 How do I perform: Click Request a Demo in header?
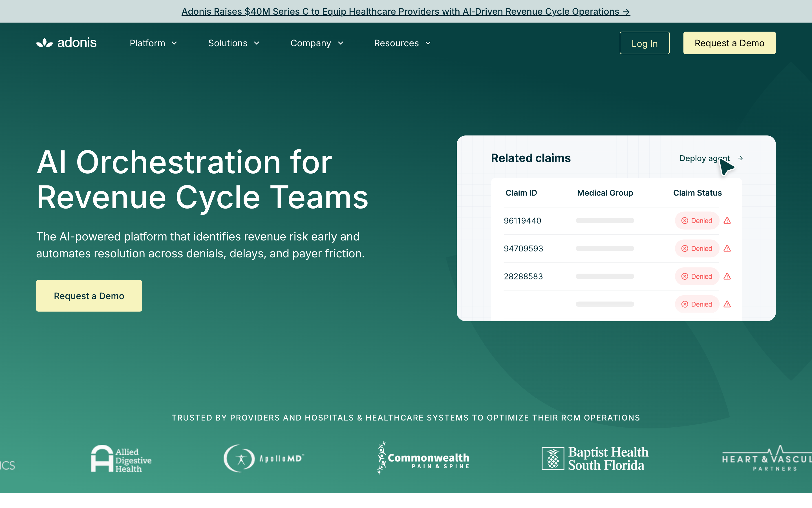729,43
